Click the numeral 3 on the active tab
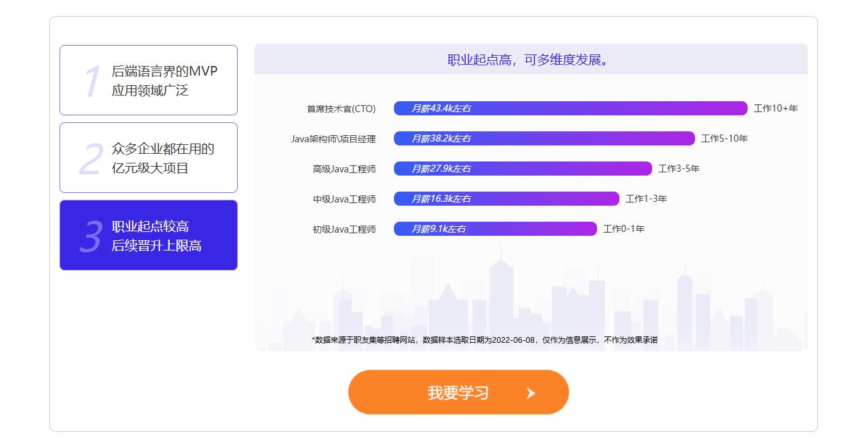 tap(90, 237)
